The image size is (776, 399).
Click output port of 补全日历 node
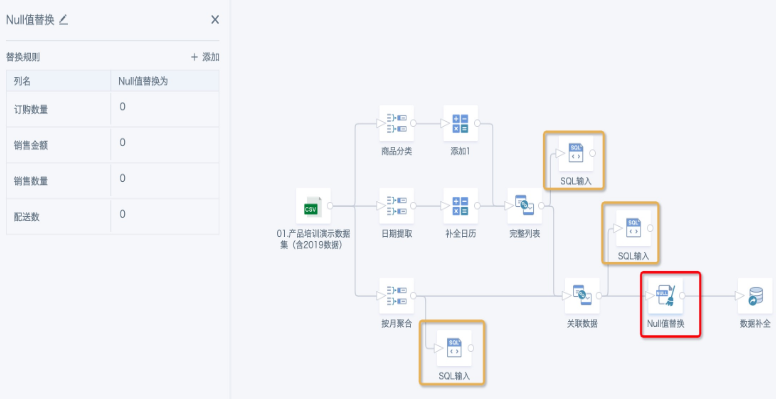(478, 205)
